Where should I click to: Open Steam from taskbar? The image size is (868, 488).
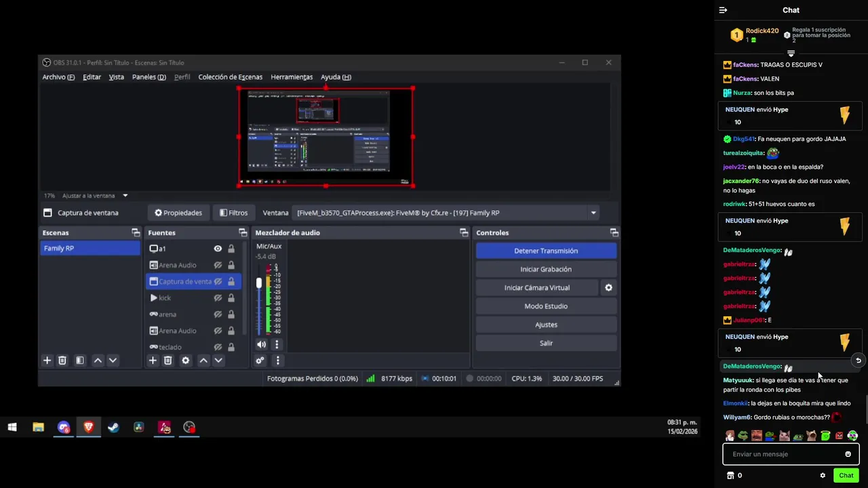[x=113, y=427]
